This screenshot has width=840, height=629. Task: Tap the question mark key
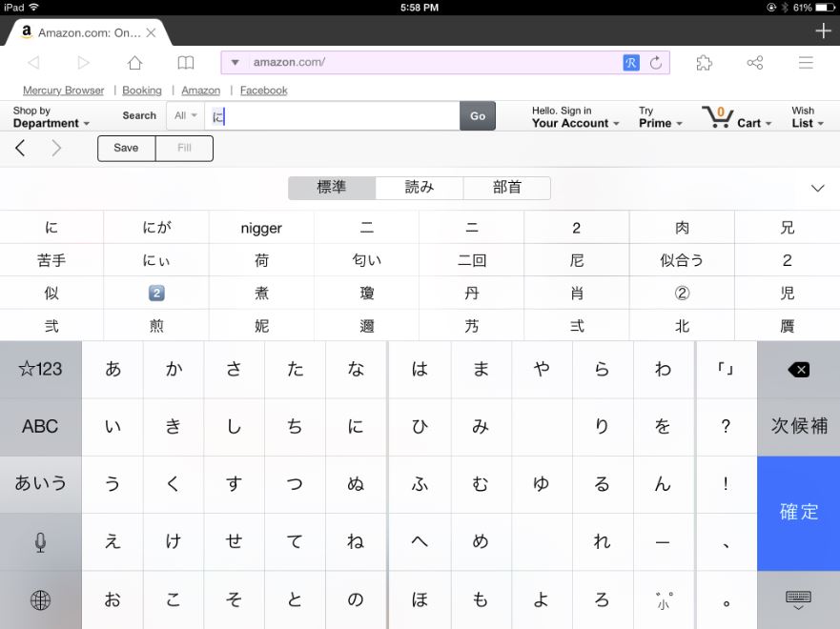coord(726,427)
